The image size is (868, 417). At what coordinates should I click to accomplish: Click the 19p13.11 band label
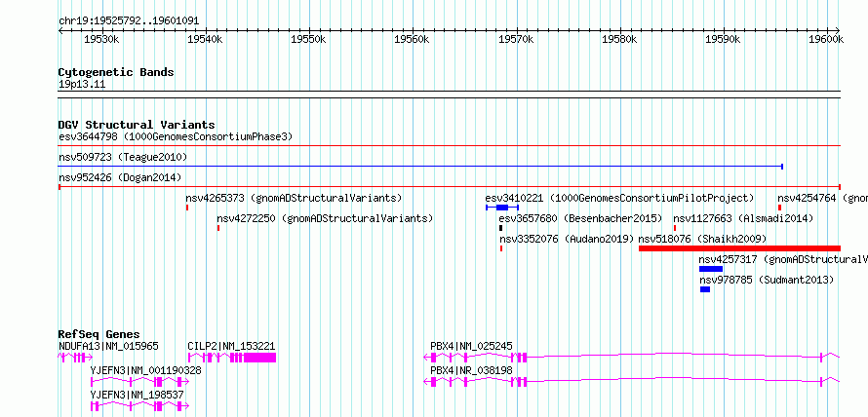click(82, 85)
